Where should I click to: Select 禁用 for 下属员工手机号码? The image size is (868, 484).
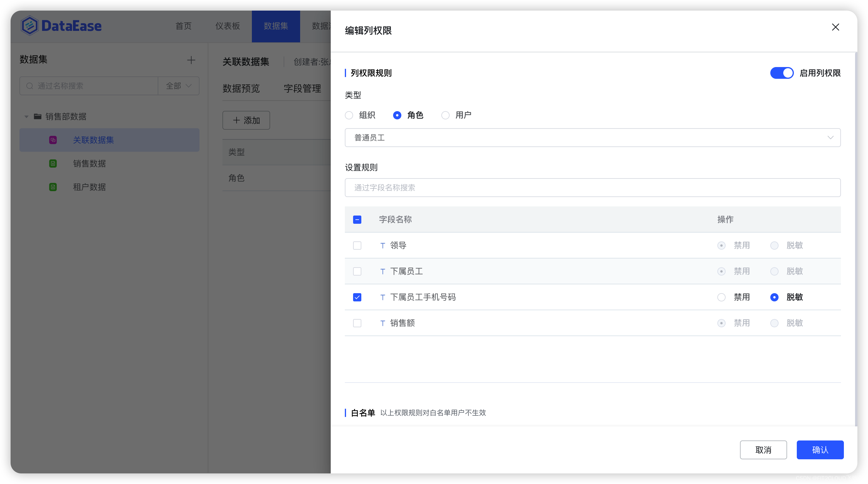tap(721, 297)
